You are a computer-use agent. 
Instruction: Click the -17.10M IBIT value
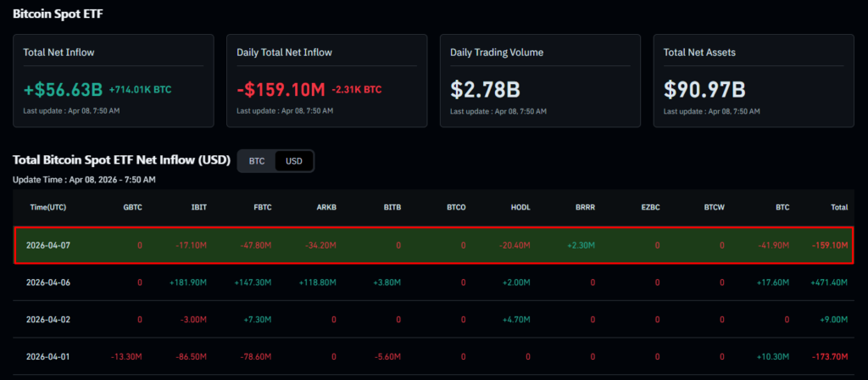pos(192,245)
